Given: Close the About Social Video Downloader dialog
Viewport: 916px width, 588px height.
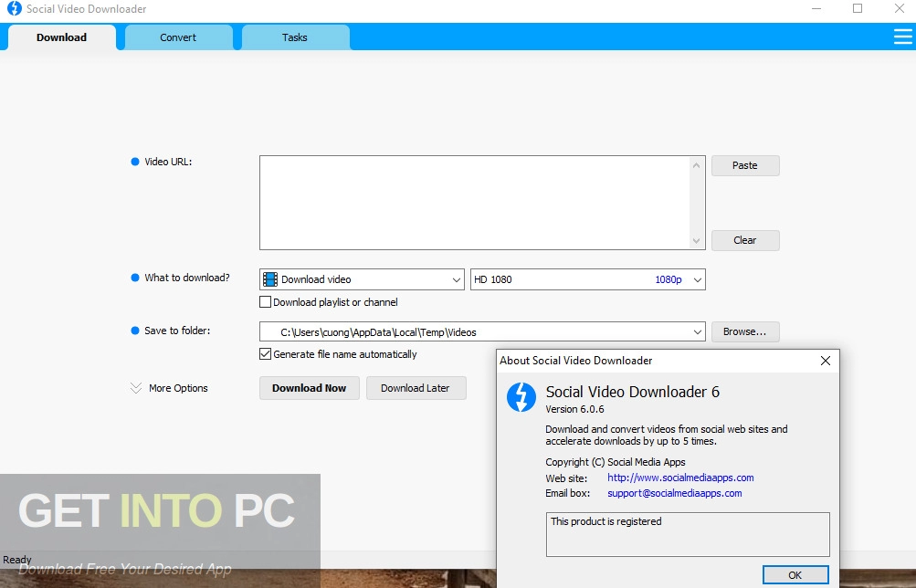Looking at the screenshot, I should click(825, 361).
